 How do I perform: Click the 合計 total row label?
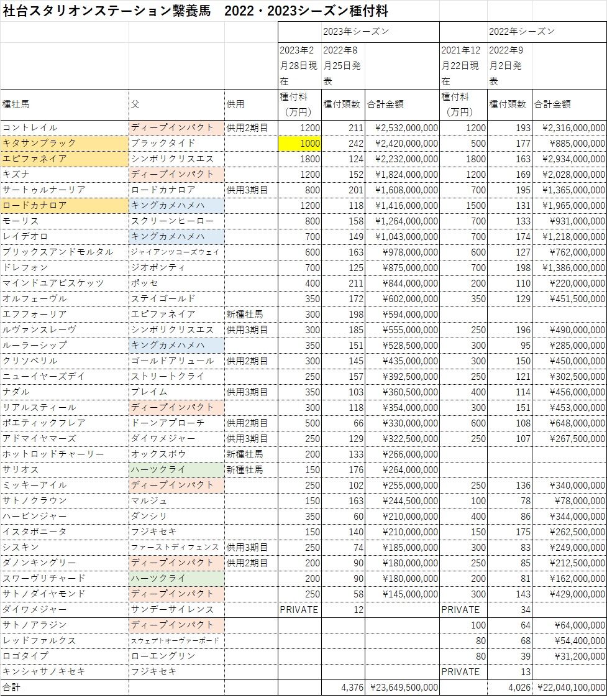coord(65,688)
